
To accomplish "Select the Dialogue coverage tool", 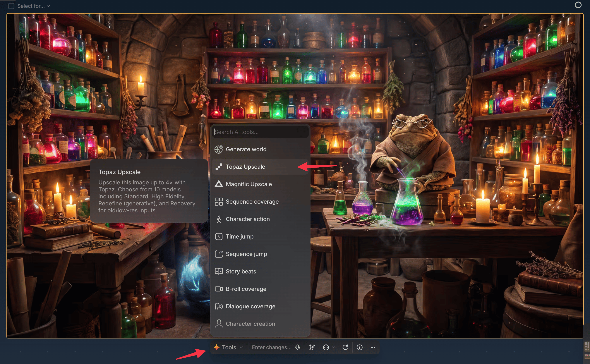I will [260, 306].
